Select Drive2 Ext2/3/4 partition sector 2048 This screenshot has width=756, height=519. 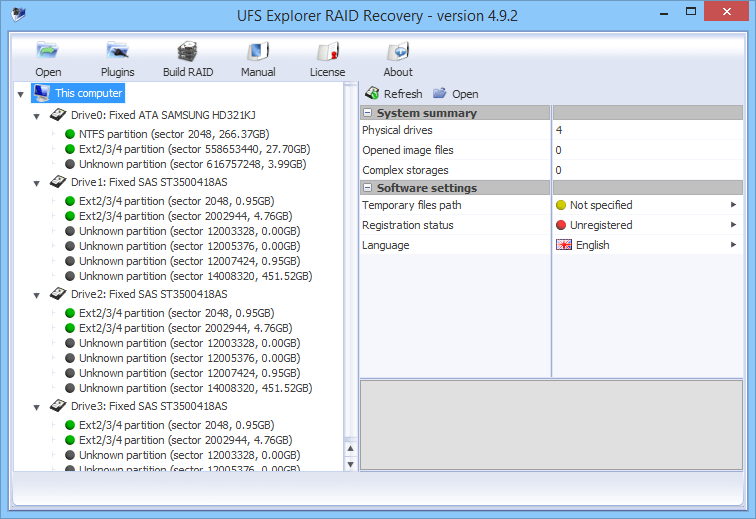click(176, 313)
